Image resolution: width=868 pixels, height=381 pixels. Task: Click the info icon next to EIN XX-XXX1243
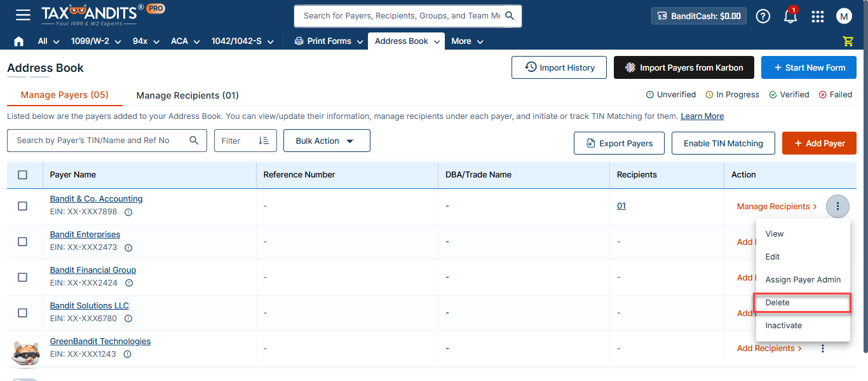127,354
